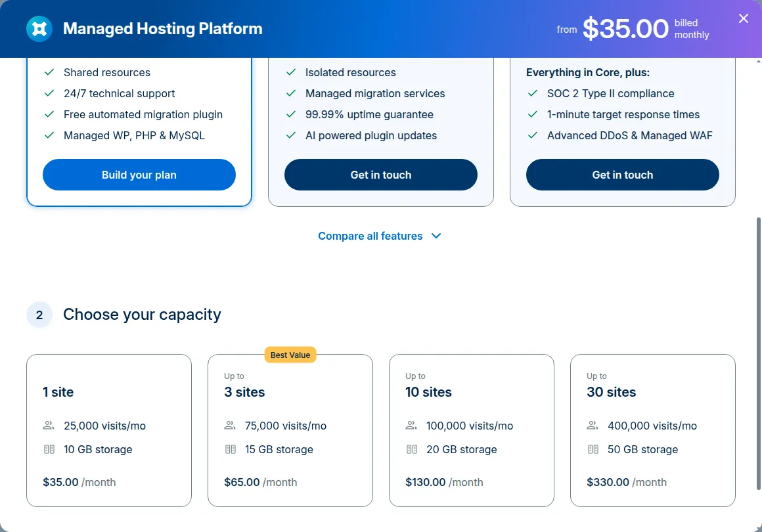762x532 pixels.
Task: Click the 25,000 visits/mo text
Action: pos(104,426)
